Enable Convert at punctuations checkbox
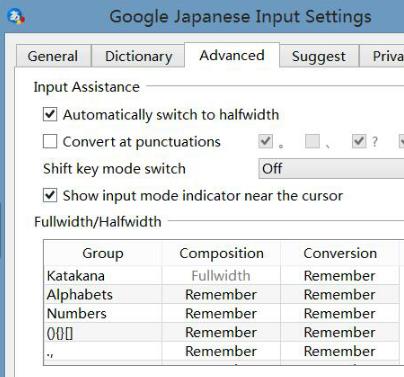The height and width of the screenshot is (377, 404). click(50, 141)
